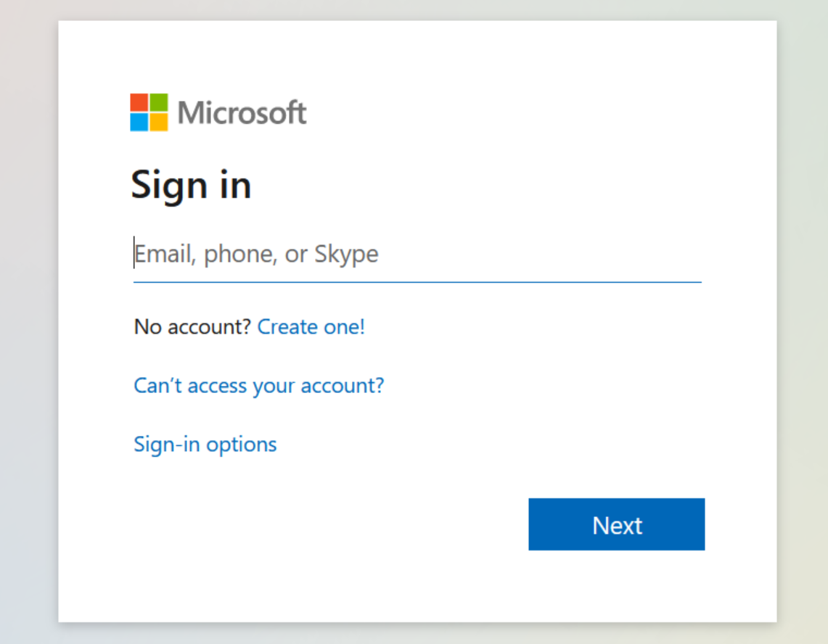Click the Microsoft wordmark text
The height and width of the screenshot is (644, 828).
point(242,113)
